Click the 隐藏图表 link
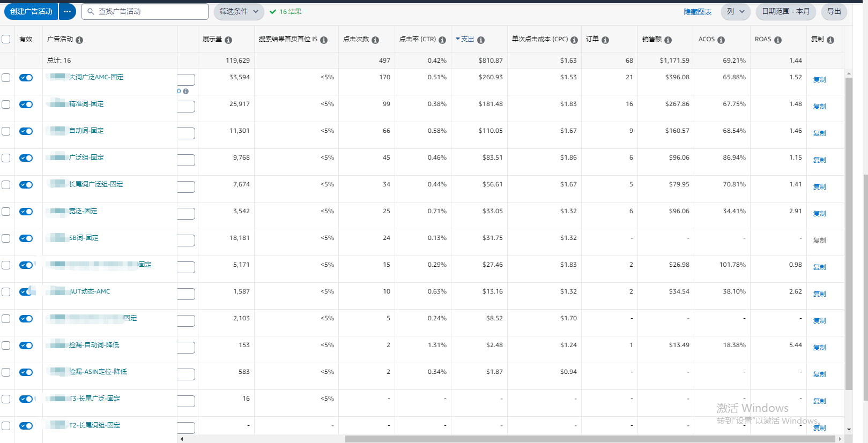 [x=698, y=12]
